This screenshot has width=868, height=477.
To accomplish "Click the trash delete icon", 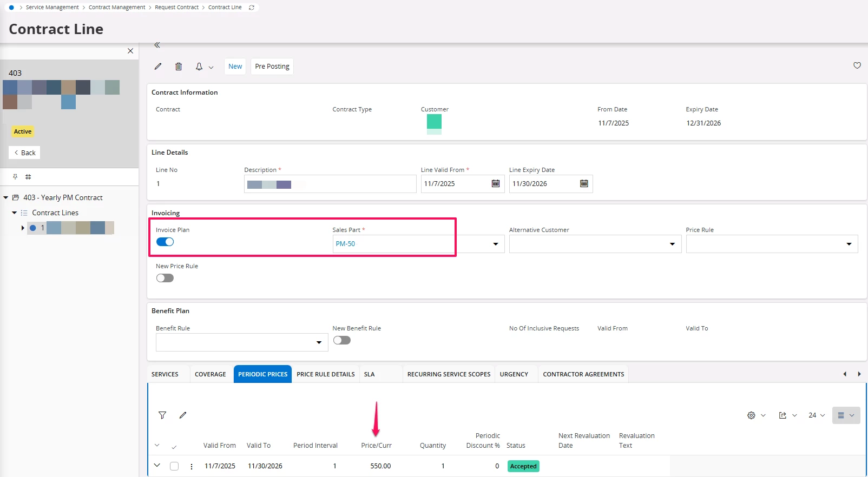I will [x=179, y=67].
